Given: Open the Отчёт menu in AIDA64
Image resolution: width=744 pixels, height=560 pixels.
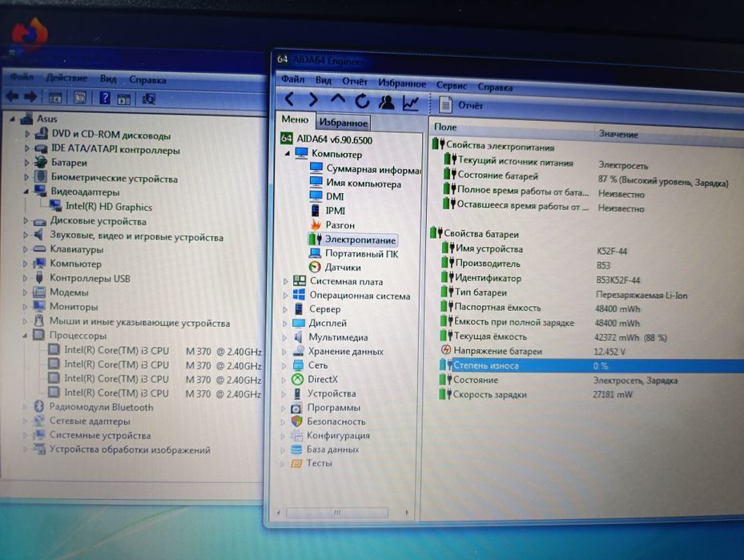Looking at the screenshot, I should click(x=355, y=82).
